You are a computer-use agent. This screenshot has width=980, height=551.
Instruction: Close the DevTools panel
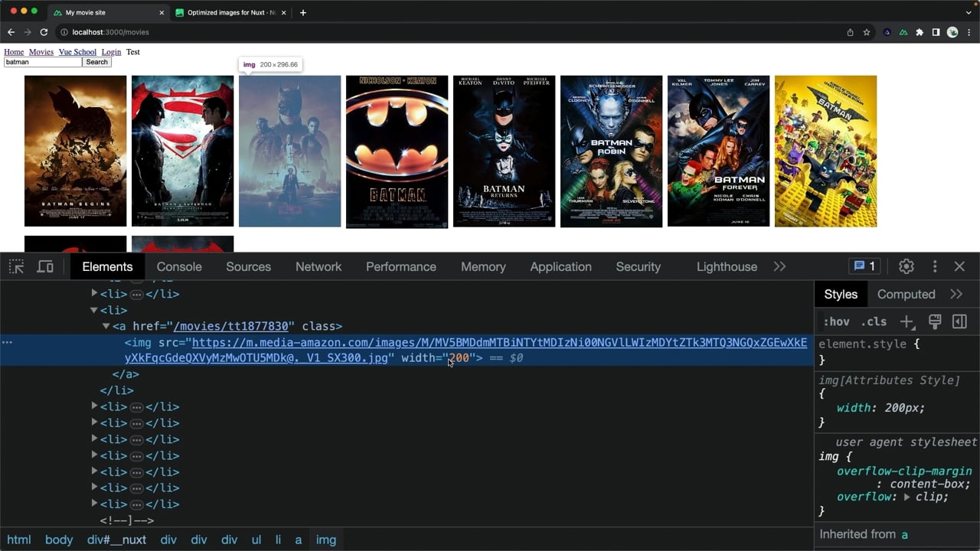coord(959,266)
